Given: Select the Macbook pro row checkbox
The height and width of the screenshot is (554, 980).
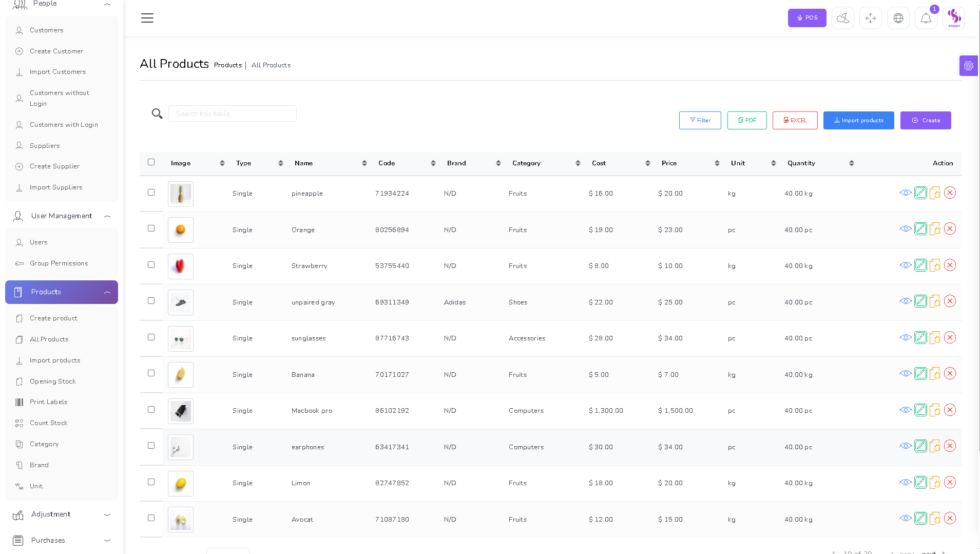Looking at the screenshot, I should [x=151, y=410].
